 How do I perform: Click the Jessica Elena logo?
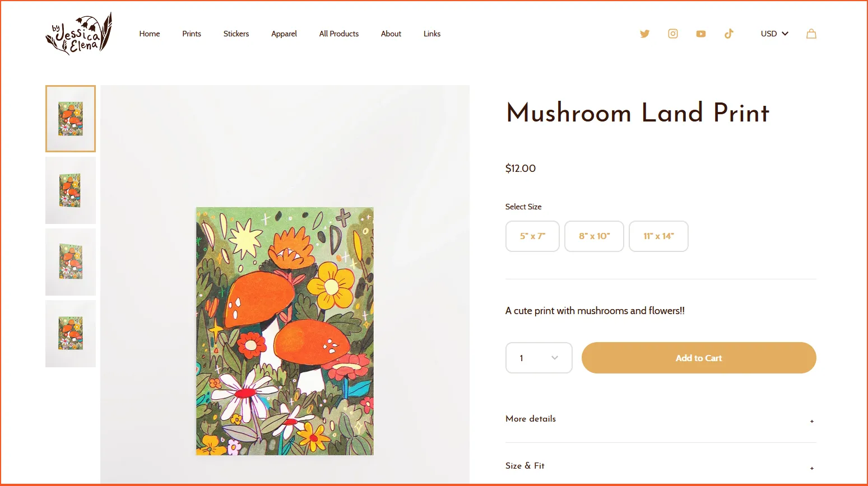click(x=79, y=34)
